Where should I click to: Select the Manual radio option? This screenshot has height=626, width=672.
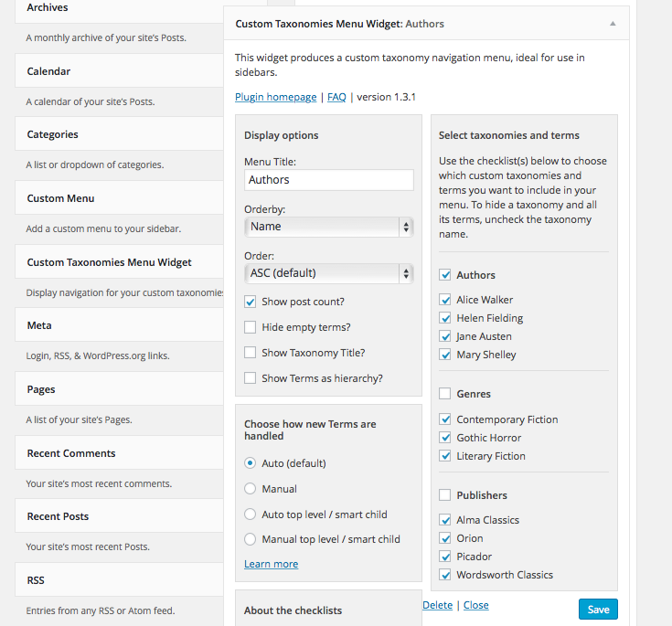[251, 489]
